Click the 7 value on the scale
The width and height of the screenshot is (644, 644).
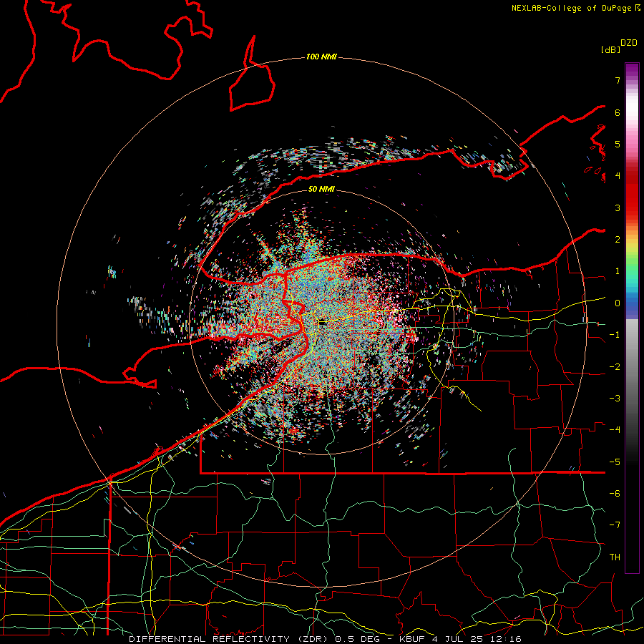618,80
